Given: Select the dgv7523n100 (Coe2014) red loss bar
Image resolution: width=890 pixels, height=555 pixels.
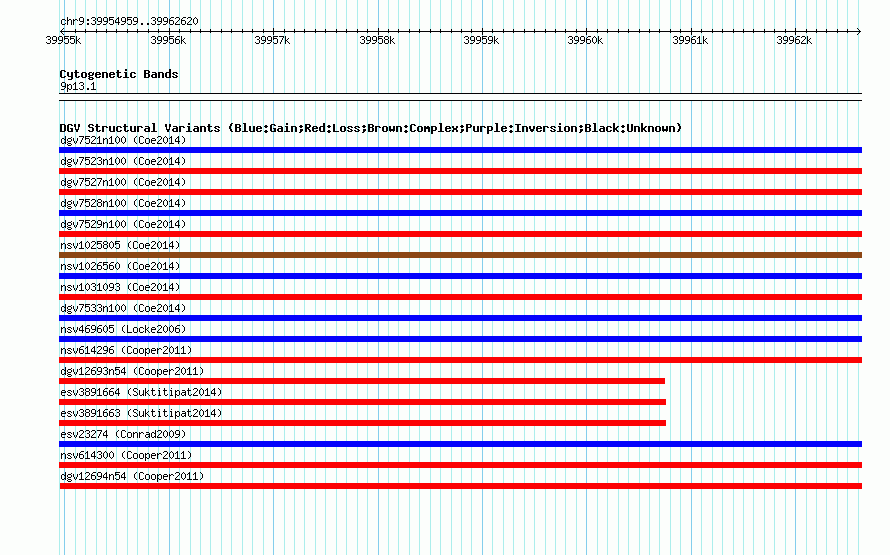Looking at the screenshot, I should coord(460,171).
